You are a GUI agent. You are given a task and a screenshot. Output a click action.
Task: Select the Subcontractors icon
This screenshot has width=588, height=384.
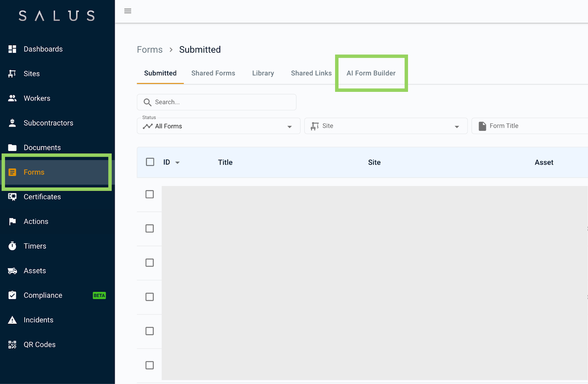[x=12, y=123]
